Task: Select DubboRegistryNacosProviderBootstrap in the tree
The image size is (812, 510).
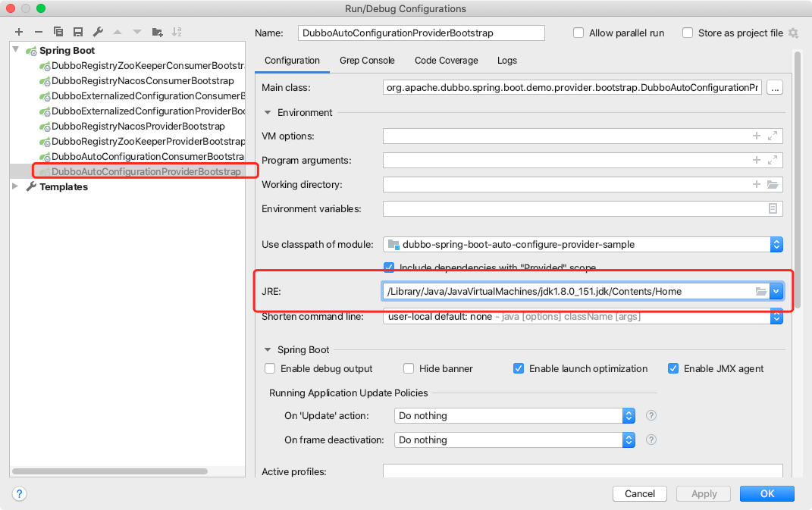Action: (x=138, y=127)
